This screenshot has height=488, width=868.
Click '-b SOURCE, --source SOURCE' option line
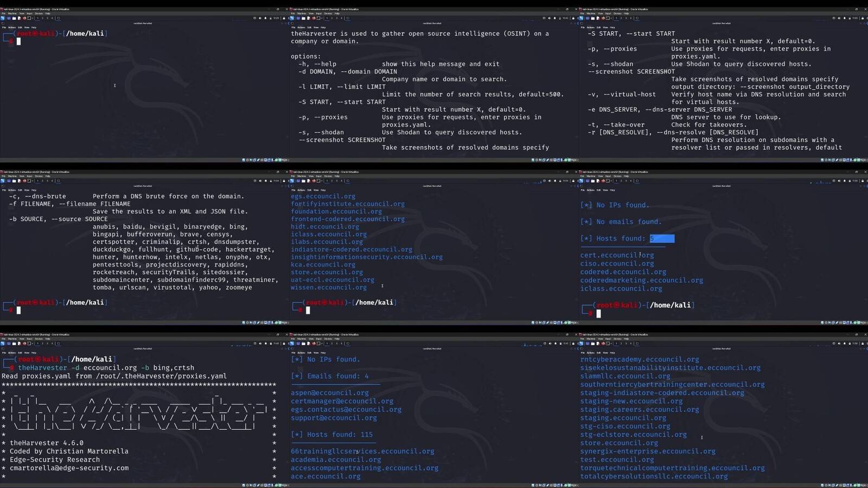pos(59,219)
